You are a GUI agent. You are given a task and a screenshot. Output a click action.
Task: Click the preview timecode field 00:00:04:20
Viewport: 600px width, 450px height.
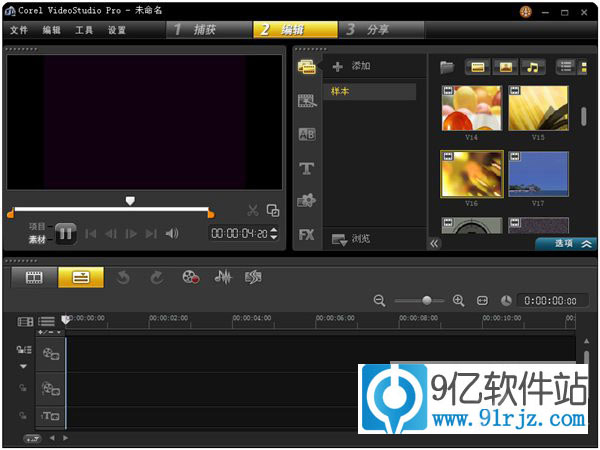[239, 233]
